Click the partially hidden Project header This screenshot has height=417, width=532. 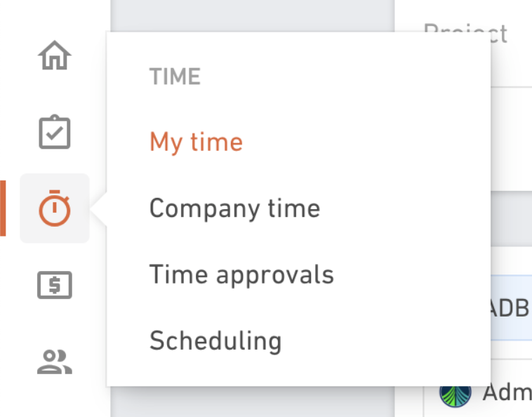(465, 33)
